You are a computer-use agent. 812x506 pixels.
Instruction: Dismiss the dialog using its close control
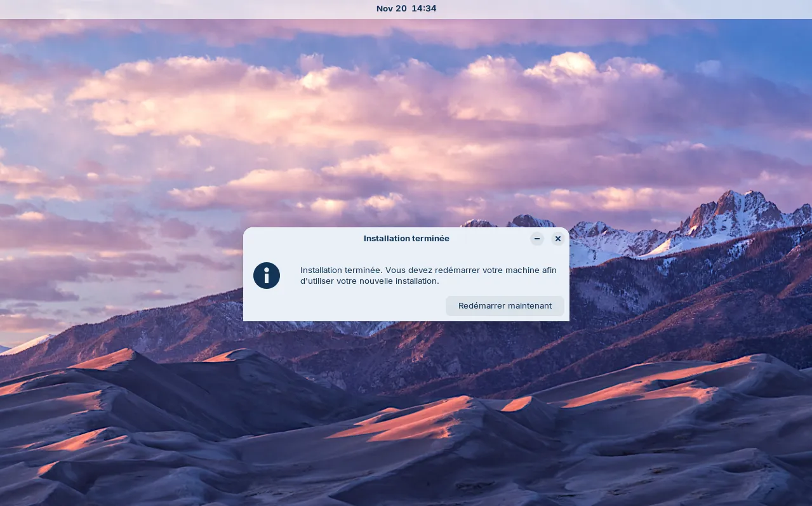click(557, 239)
